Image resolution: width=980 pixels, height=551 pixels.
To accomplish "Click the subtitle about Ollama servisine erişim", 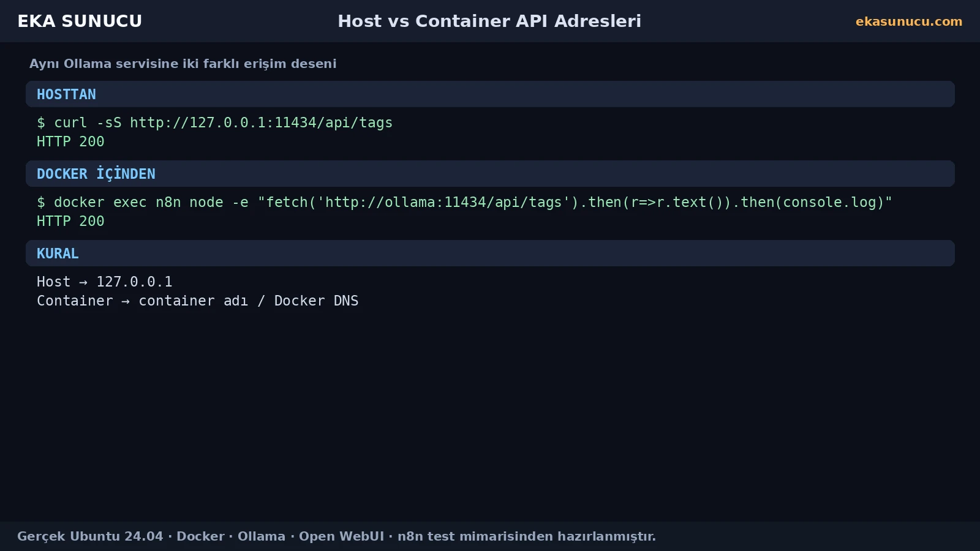I will pos(183,64).
